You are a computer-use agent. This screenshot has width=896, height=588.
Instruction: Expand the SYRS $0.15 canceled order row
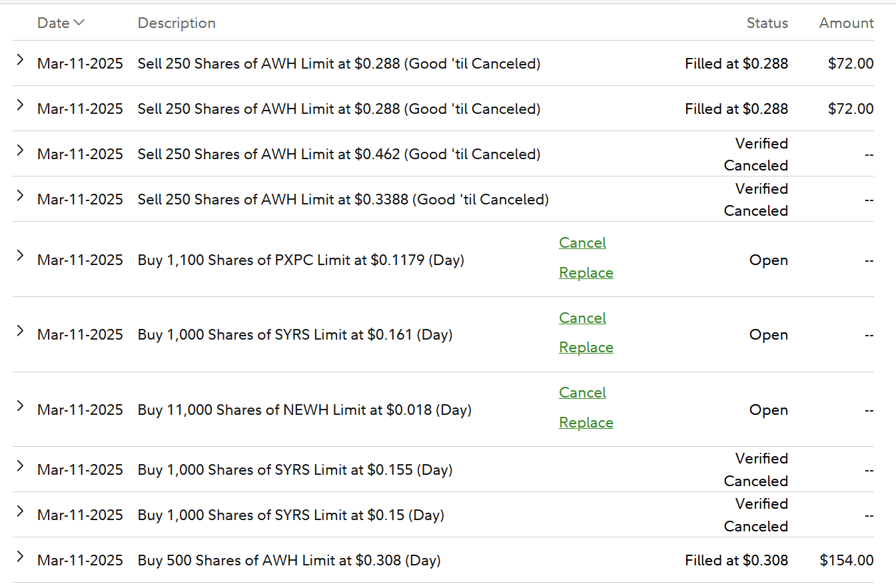(x=20, y=511)
